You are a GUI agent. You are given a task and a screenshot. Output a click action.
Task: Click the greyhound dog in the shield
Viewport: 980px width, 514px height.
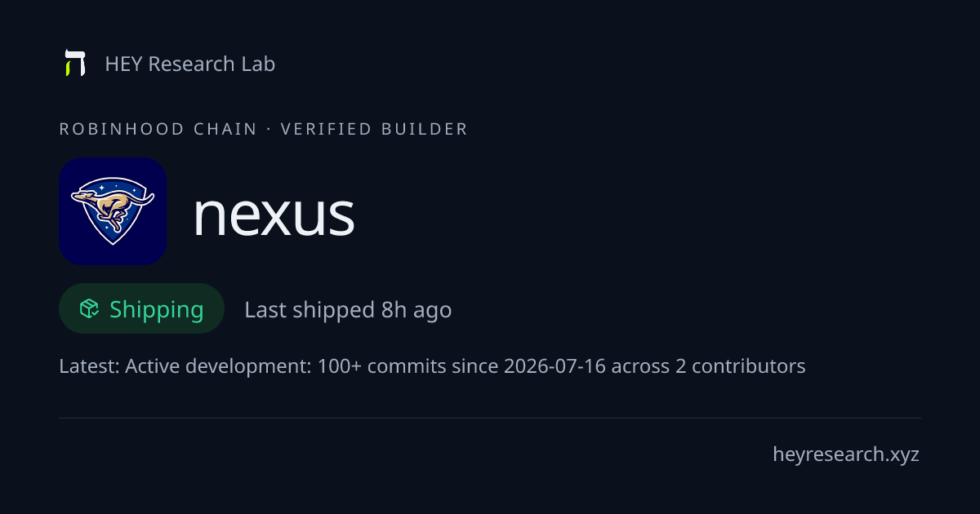(112, 204)
